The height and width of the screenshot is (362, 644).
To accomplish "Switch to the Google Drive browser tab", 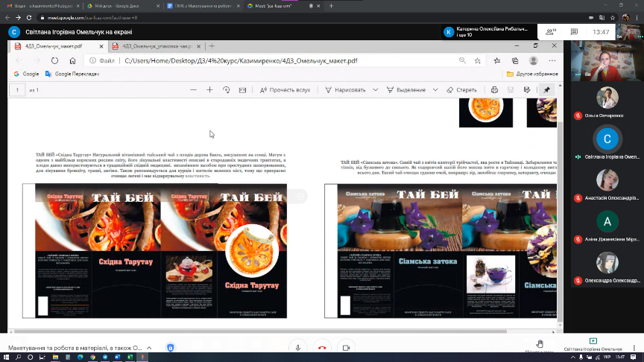I will 119,5.
